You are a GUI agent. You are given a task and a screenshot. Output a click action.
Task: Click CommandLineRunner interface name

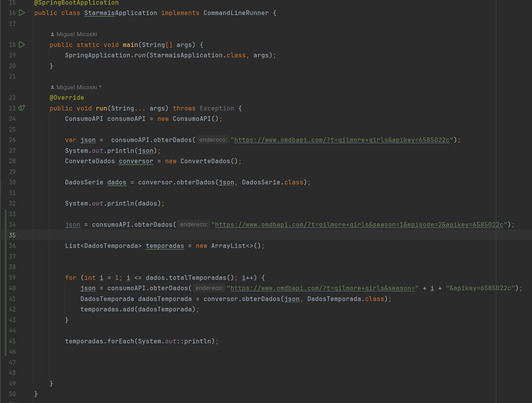236,13
